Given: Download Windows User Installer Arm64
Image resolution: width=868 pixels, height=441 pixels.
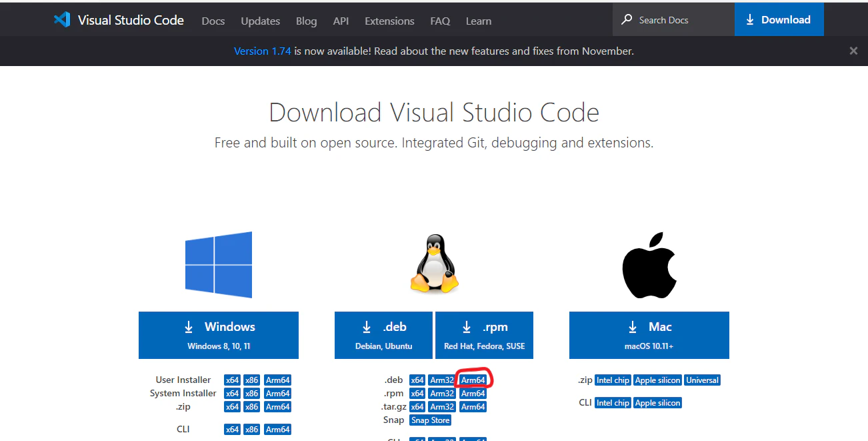Looking at the screenshot, I should tap(278, 380).
